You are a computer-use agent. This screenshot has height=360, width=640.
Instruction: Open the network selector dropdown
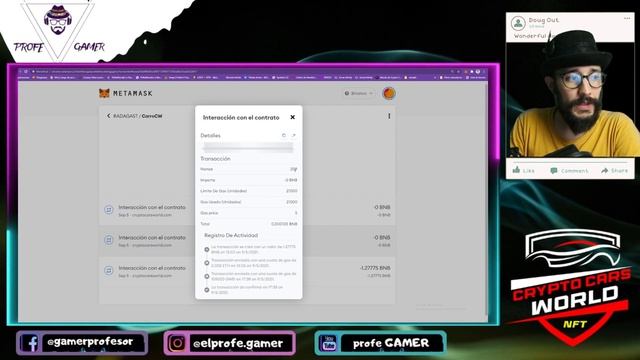click(x=358, y=93)
